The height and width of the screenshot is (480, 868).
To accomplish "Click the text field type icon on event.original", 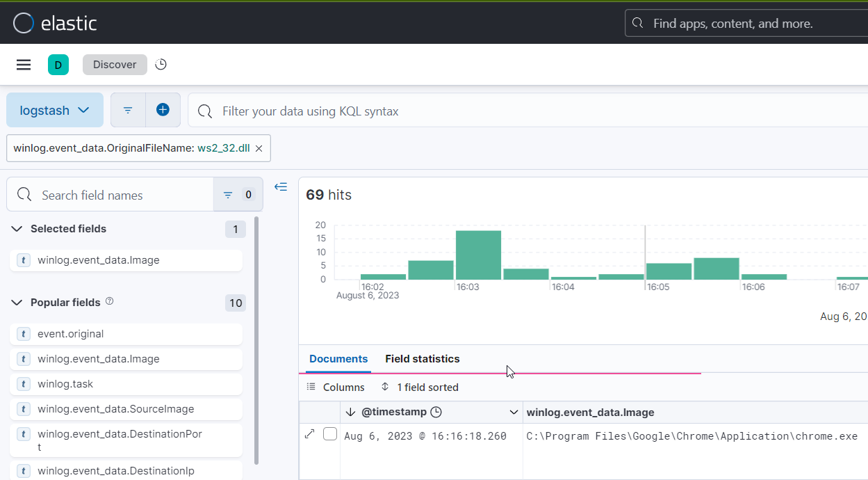I will click(23, 334).
